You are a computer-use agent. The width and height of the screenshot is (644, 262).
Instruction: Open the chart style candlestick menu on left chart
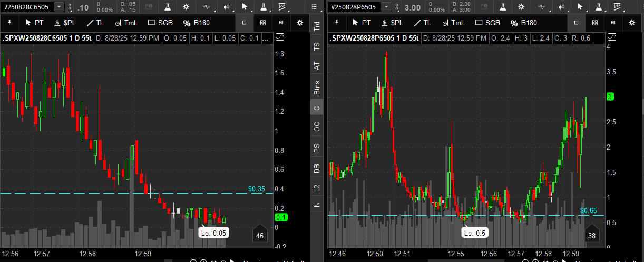[227, 7]
